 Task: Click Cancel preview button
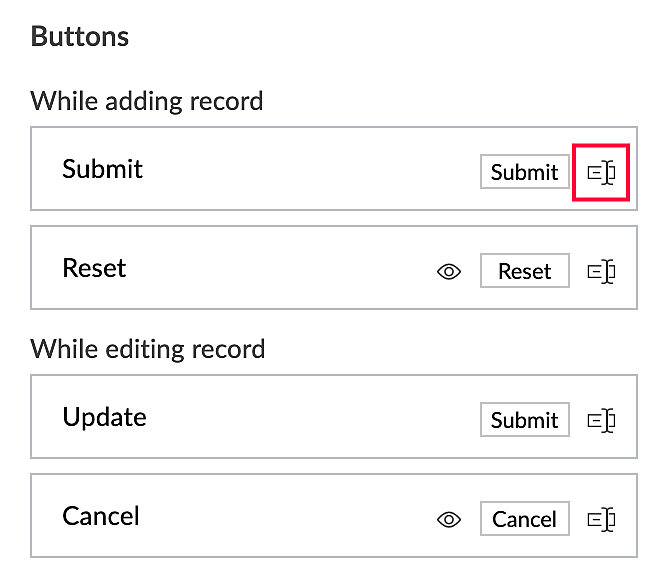pyautogui.click(x=524, y=519)
